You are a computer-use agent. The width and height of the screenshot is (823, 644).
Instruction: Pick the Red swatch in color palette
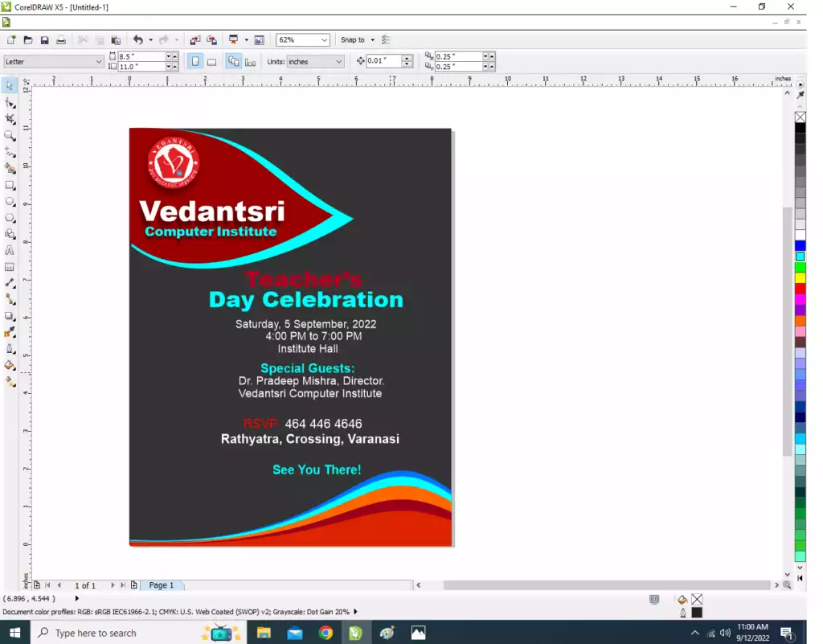coord(800,289)
